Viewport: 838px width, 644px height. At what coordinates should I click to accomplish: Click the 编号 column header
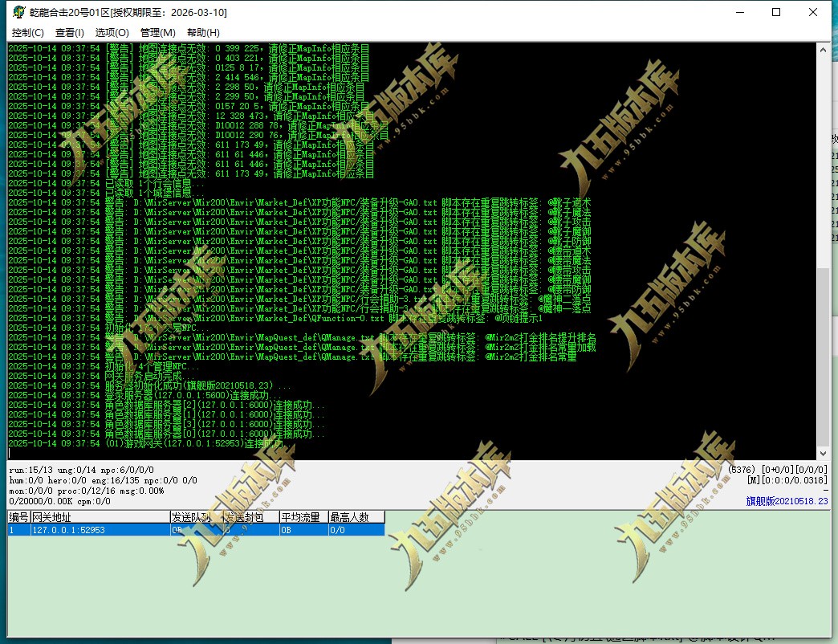tap(18, 517)
